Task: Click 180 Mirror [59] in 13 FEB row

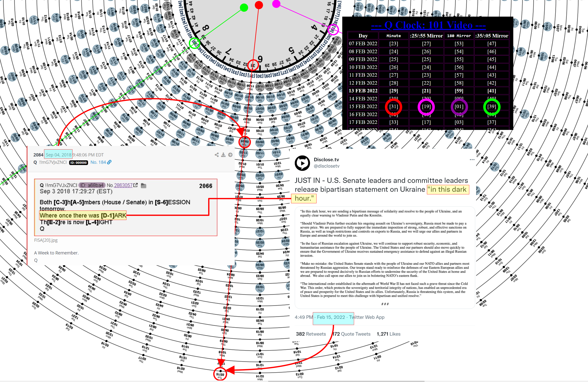Action: point(459,91)
